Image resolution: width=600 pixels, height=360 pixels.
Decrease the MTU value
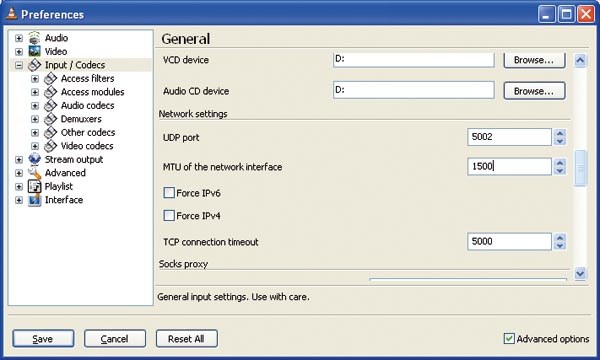[560, 171]
